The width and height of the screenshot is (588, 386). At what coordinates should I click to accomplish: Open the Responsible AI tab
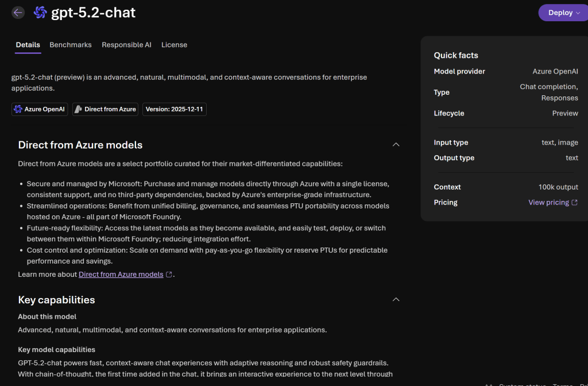pos(126,45)
